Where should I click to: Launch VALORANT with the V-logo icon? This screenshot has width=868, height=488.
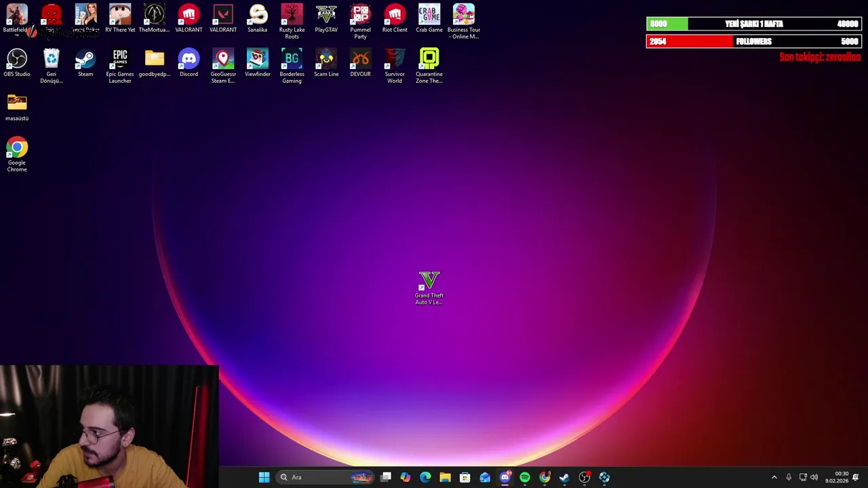pos(223,19)
